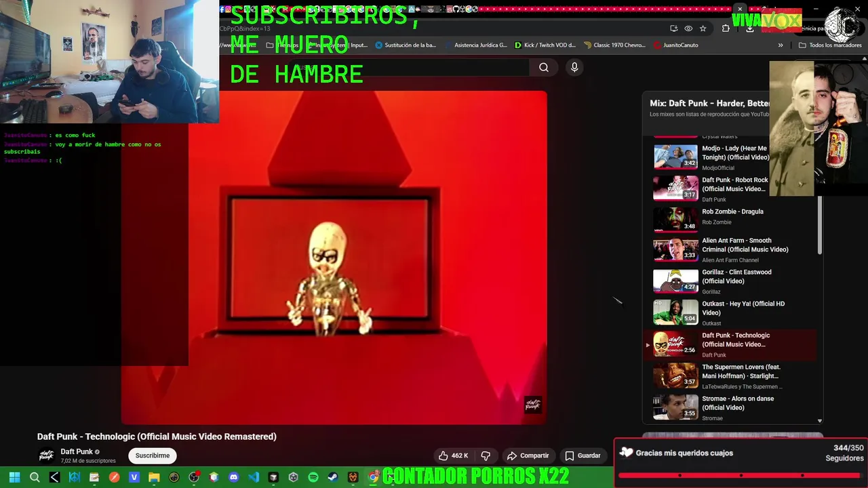Click the playlist scroll-down arrow
This screenshot has height=488, width=868.
click(820, 421)
